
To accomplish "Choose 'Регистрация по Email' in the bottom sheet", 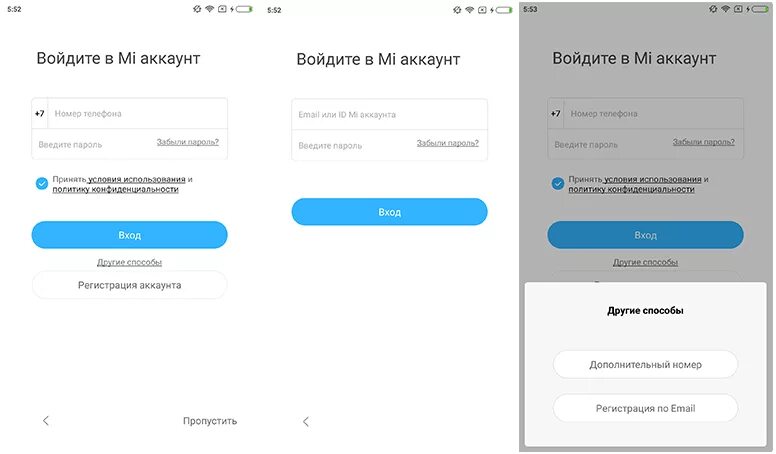I will click(645, 408).
